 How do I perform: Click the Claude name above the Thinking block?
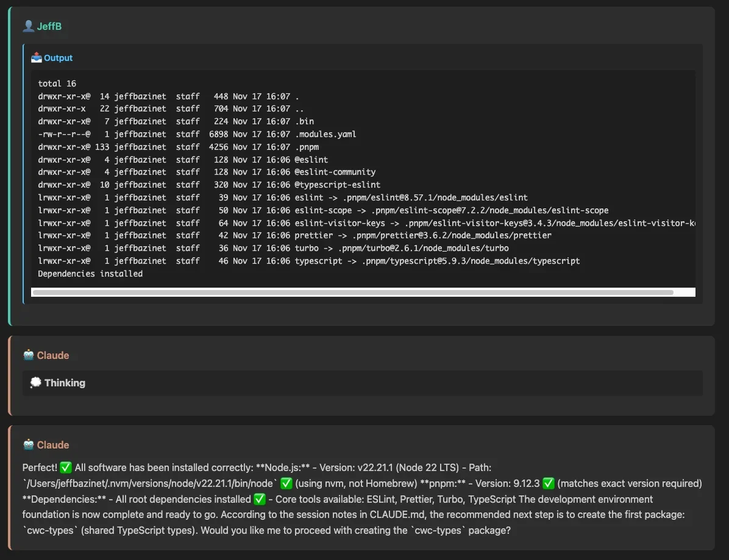[x=53, y=355]
